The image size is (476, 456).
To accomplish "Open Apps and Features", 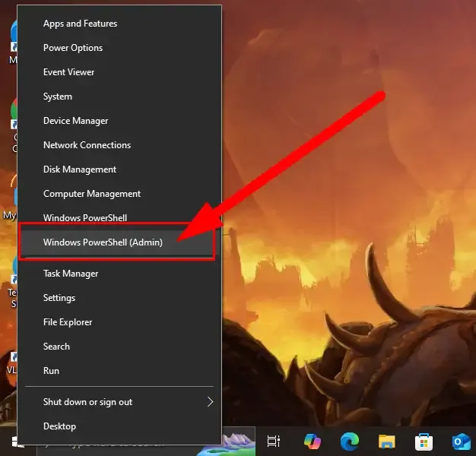I will coord(119,24).
